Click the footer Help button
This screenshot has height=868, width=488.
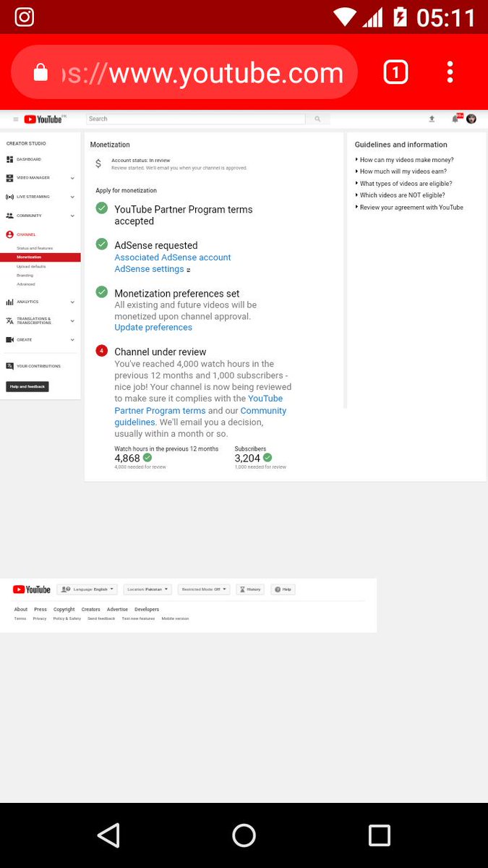283,590
